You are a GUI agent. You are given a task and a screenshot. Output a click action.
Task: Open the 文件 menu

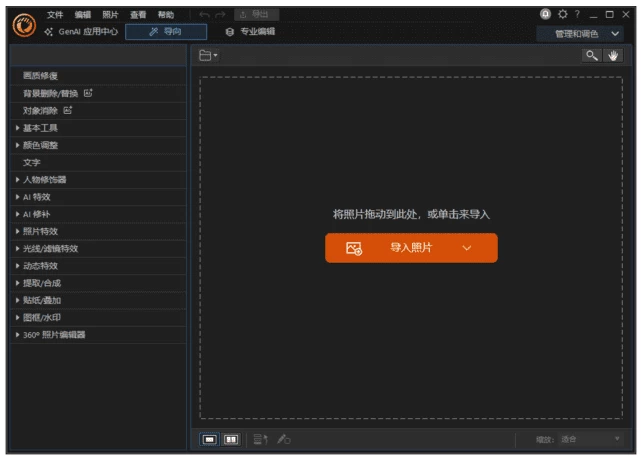[x=55, y=15]
